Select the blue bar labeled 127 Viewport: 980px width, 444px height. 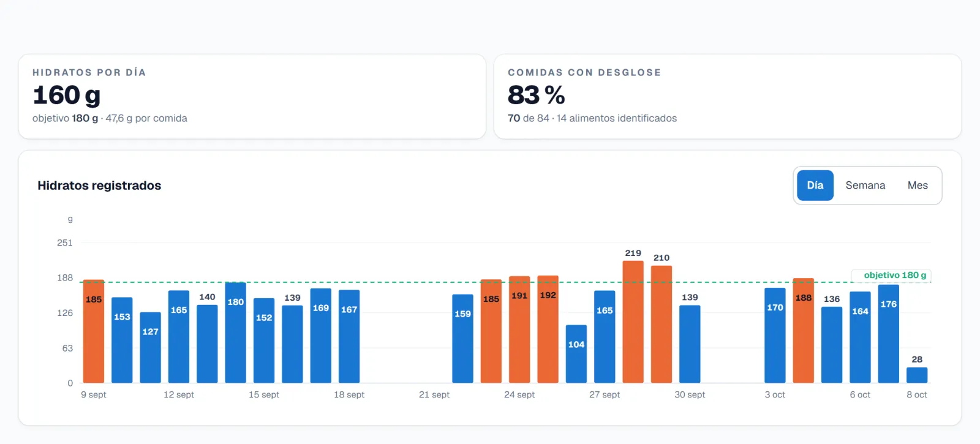tap(151, 348)
